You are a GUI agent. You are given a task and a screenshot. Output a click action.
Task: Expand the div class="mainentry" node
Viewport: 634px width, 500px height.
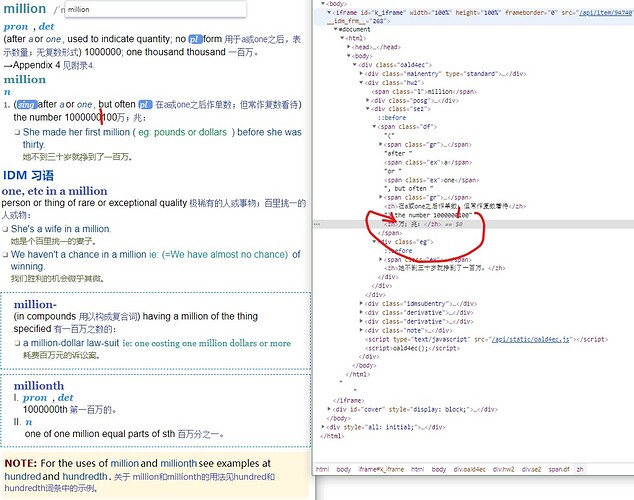pyautogui.click(x=361, y=74)
